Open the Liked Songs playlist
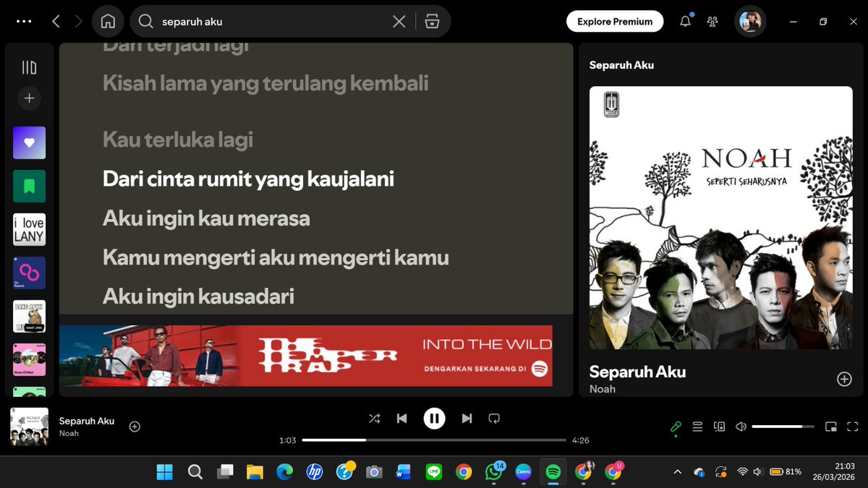Screen dimensions: 868x488 click(29, 143)
